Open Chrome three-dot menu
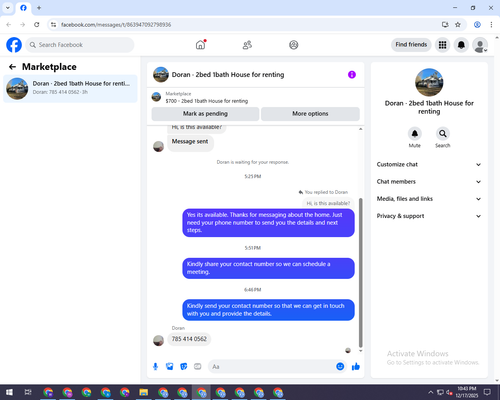The height and width of the screenshot is (400, 500). [491, 25]
